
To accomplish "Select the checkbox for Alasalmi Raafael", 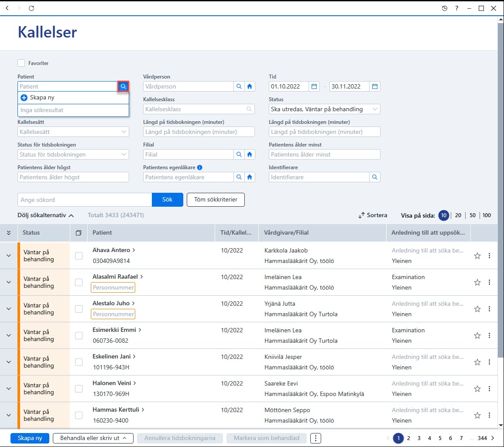I will 79,282.
